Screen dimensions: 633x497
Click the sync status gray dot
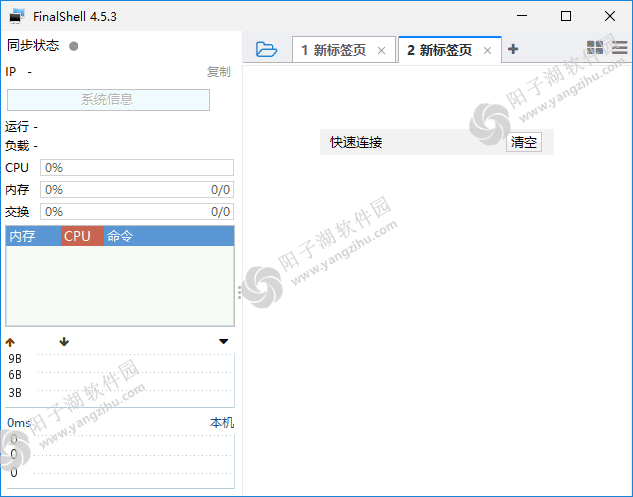(73, 46)
